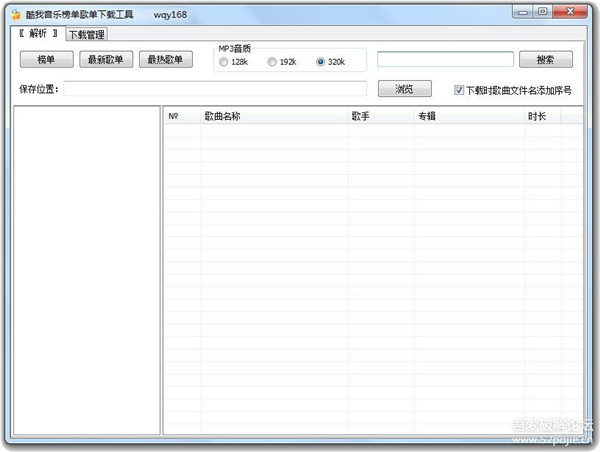Click the 浏览 browse button

(x=405, y=89)
